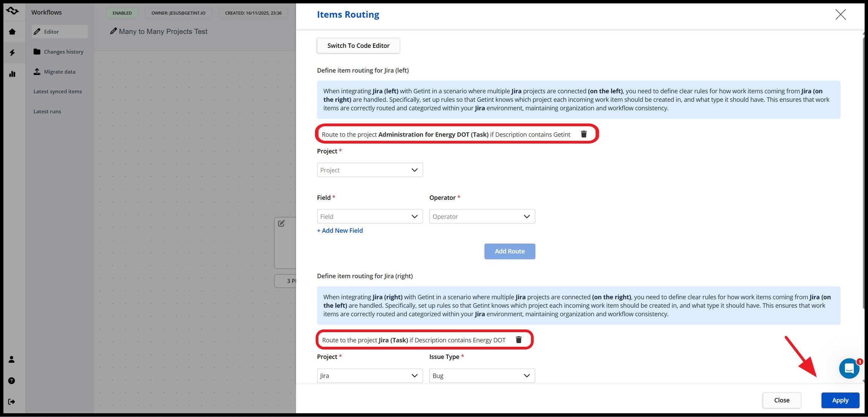Click Switch To Code Editor button

pos(358,46)
